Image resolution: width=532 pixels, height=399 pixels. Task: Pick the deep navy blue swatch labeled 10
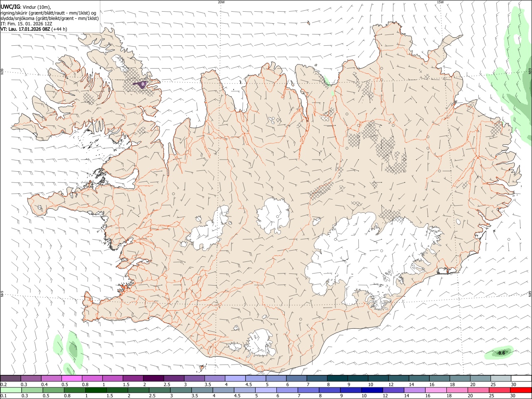tap(372, 390)
